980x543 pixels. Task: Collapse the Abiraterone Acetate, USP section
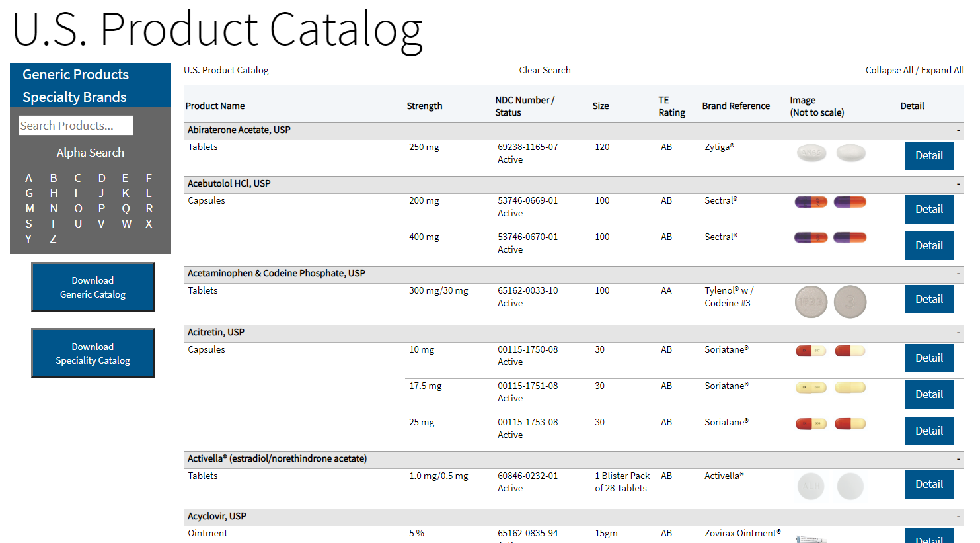point(958,130)
